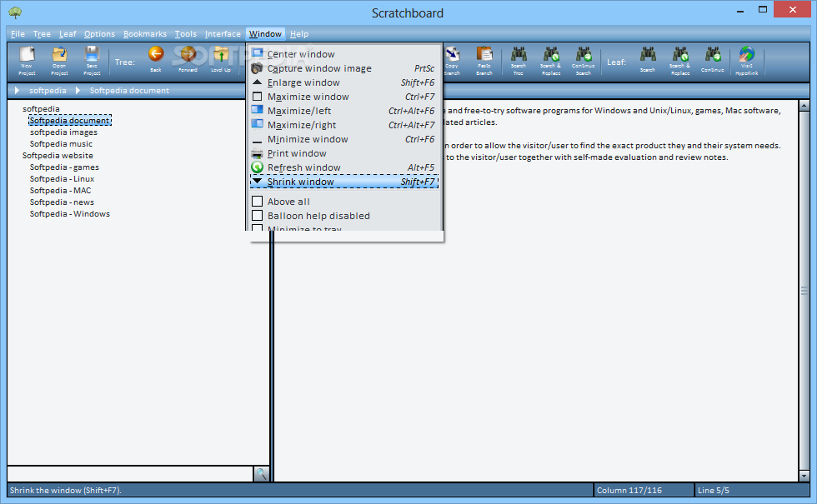Open the Bookmarks menu

click(x=145, y=34)
